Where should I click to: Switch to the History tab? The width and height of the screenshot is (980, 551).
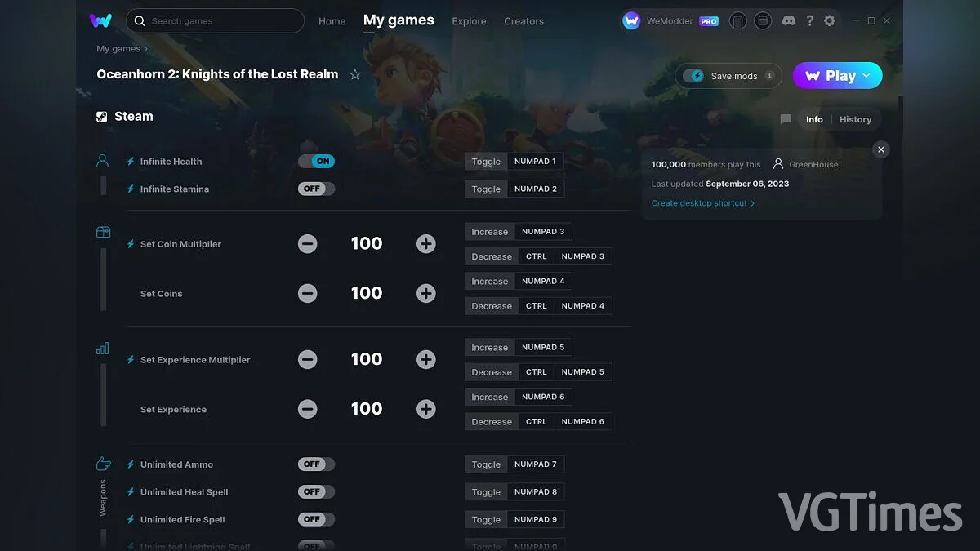[x=855, y=119]
